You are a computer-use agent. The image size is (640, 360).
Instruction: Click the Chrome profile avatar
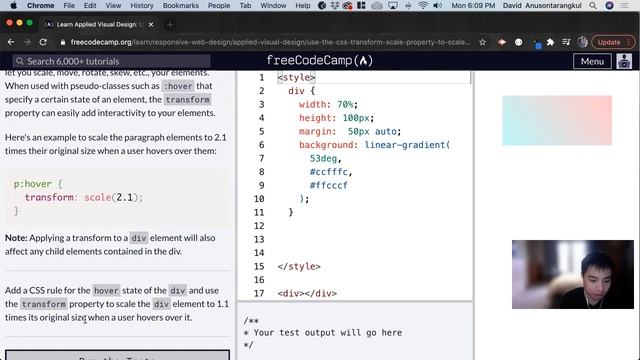coord(582,42)
